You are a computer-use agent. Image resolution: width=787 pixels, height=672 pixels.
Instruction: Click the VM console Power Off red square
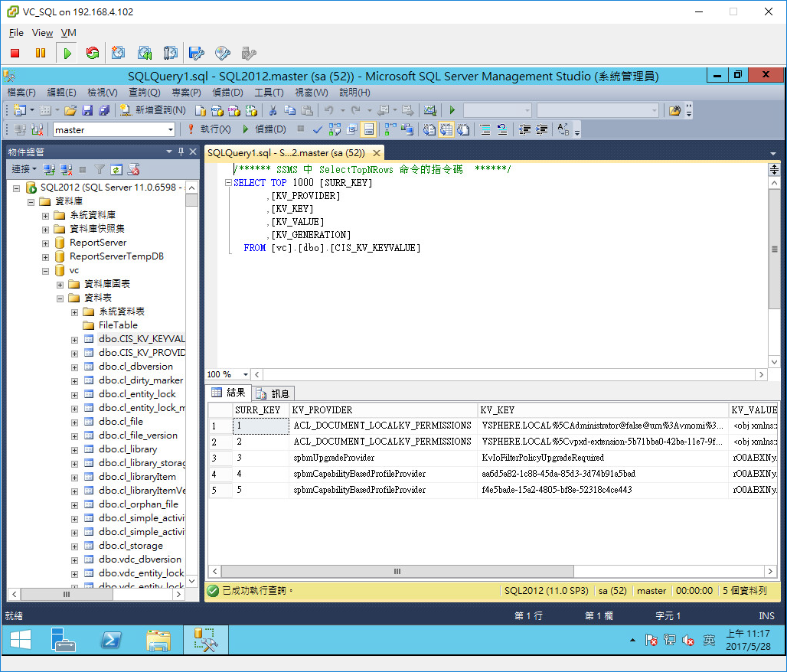15,54
